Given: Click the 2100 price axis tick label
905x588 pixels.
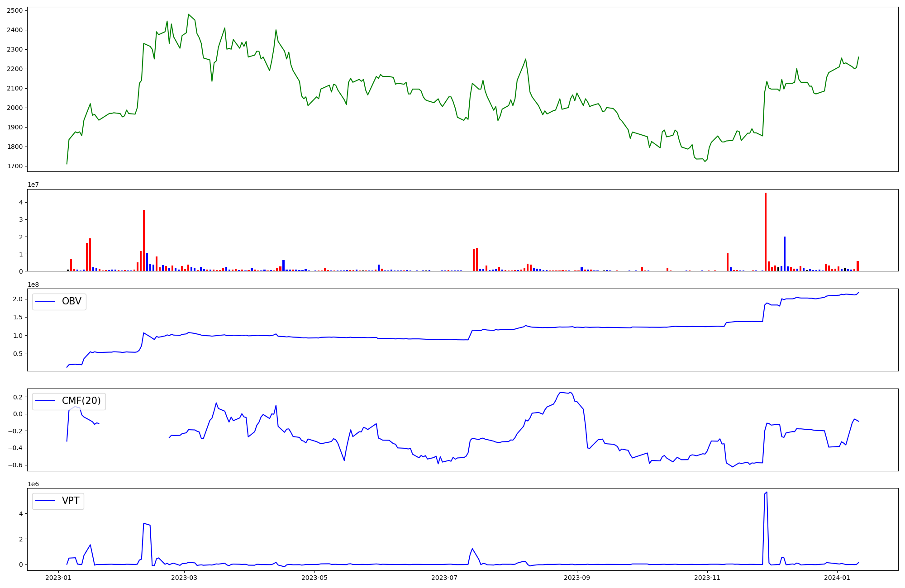Looking at the screenshot, I should (x=14, y=88).
